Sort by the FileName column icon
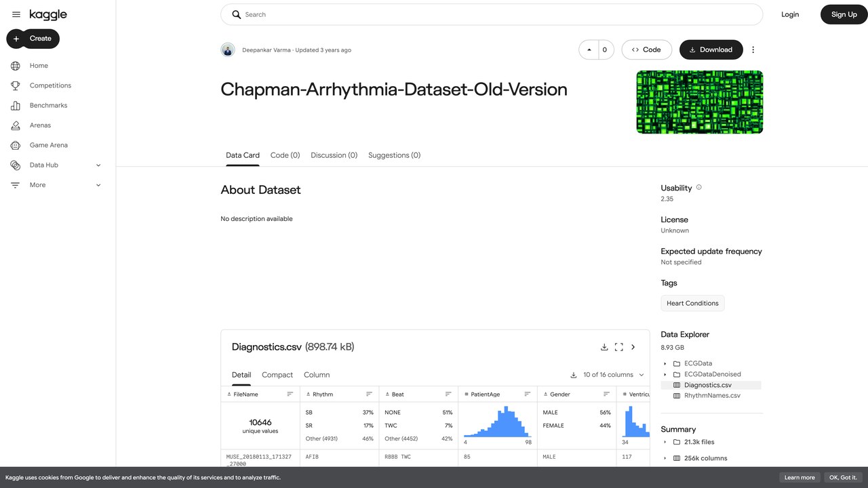Image resolution: width=868 pixels, height=488 pixels. (x=290, y=394)
